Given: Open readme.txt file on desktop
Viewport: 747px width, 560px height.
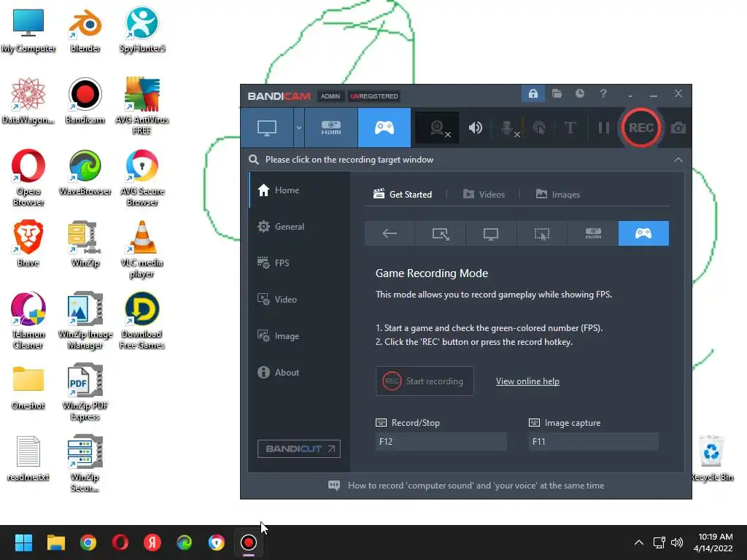Looking at the screenshot, I should [28, 459].
